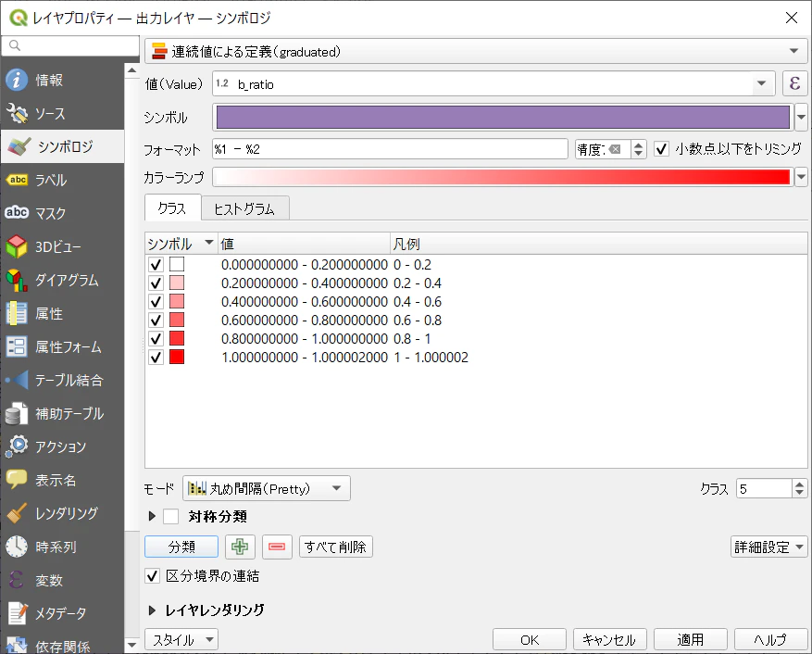The width and height of the screenshot is (812, 654).
Task: Open the スタイル dropdown menu
Action: click(x=181, y=639)
